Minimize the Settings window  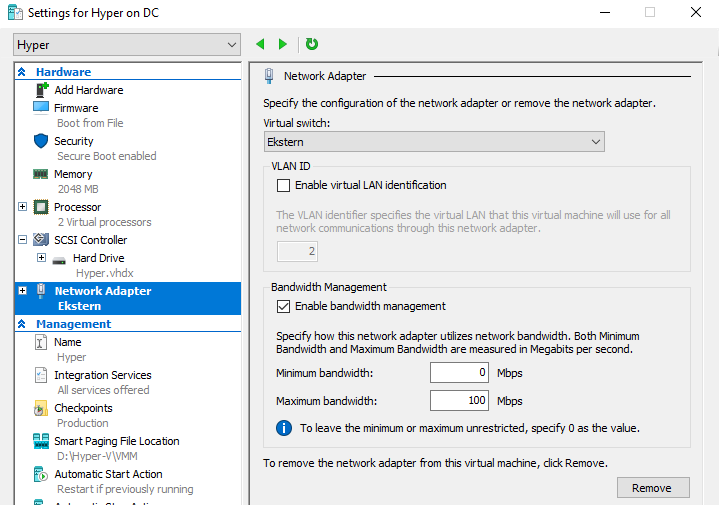[605, 12]
